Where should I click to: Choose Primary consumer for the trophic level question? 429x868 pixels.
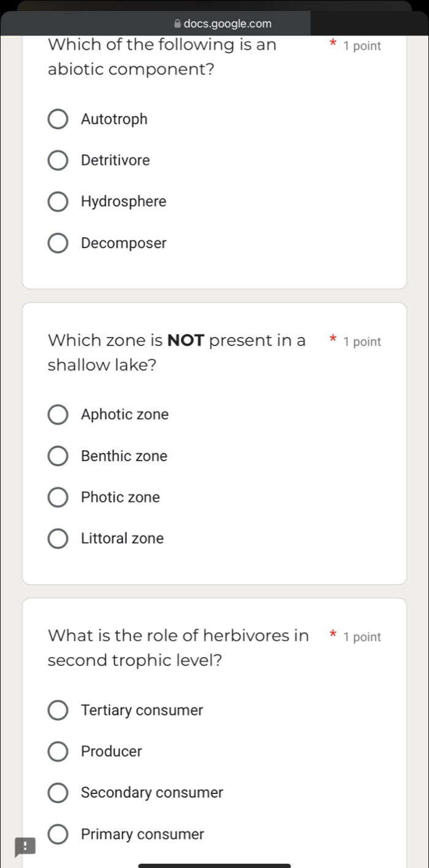point(58,834)
